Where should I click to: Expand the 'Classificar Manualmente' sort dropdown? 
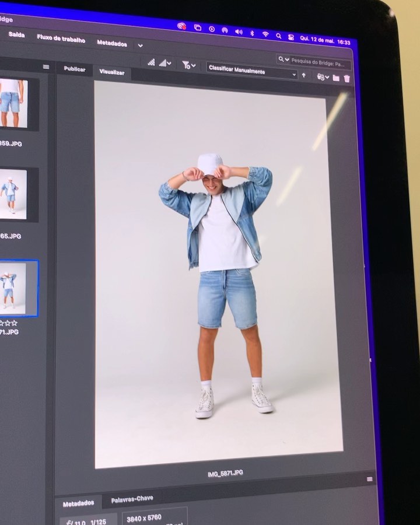pyautogui.click(x=252, y=72)
